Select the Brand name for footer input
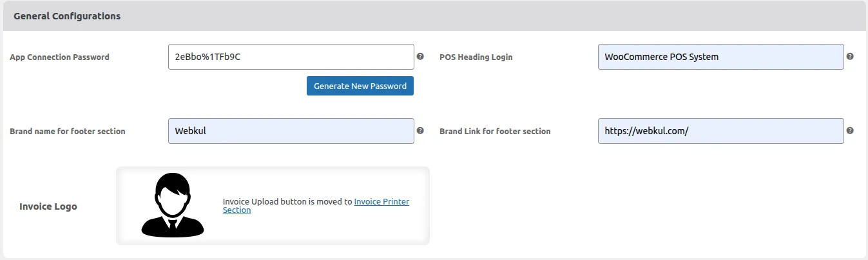868x260 pixels. pos(291,131)
